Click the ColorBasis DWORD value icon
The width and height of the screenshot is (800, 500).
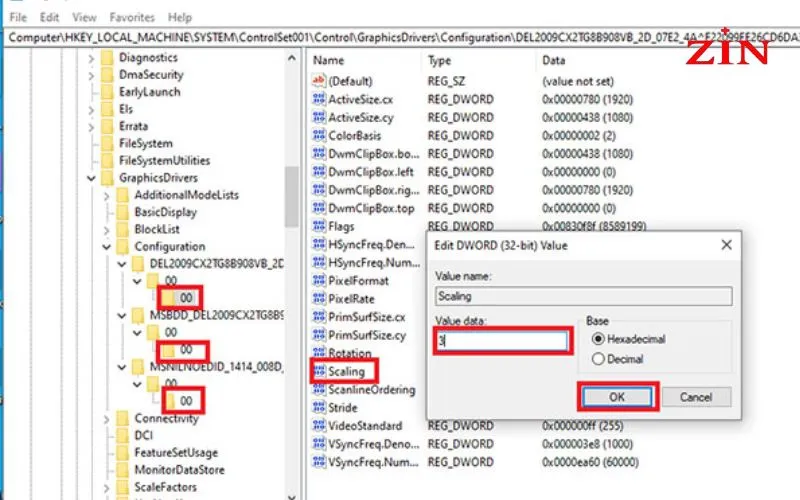(319, 135)
